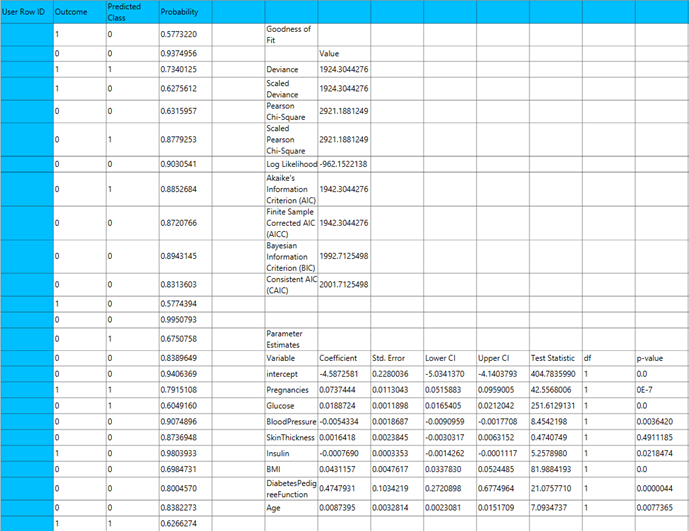Select probability cell 0.8852684
The width and height of the screenshot is (689, 531).
[x=185, y=189]
